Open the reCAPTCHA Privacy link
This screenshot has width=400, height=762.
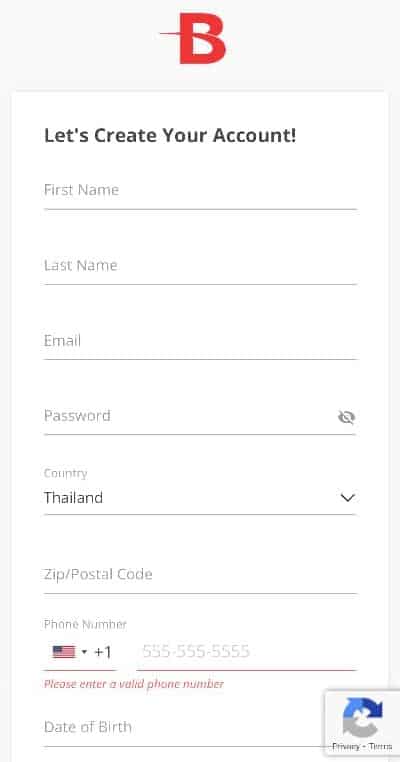345,746
